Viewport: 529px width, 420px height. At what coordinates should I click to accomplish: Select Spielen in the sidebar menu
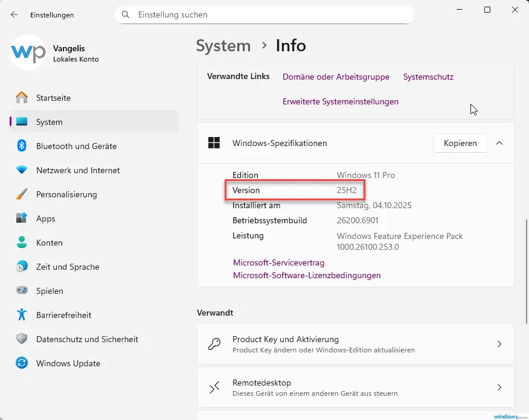50,291
